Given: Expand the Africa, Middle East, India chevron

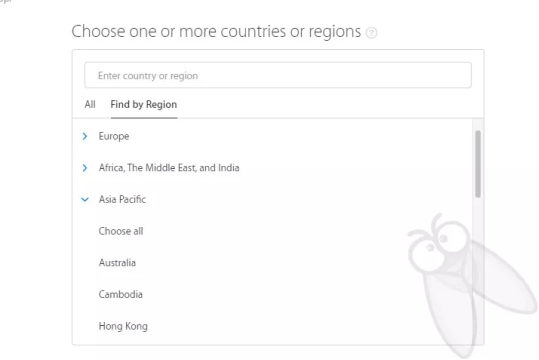Looking at the screenshot, I should click(x=85, y=168).
